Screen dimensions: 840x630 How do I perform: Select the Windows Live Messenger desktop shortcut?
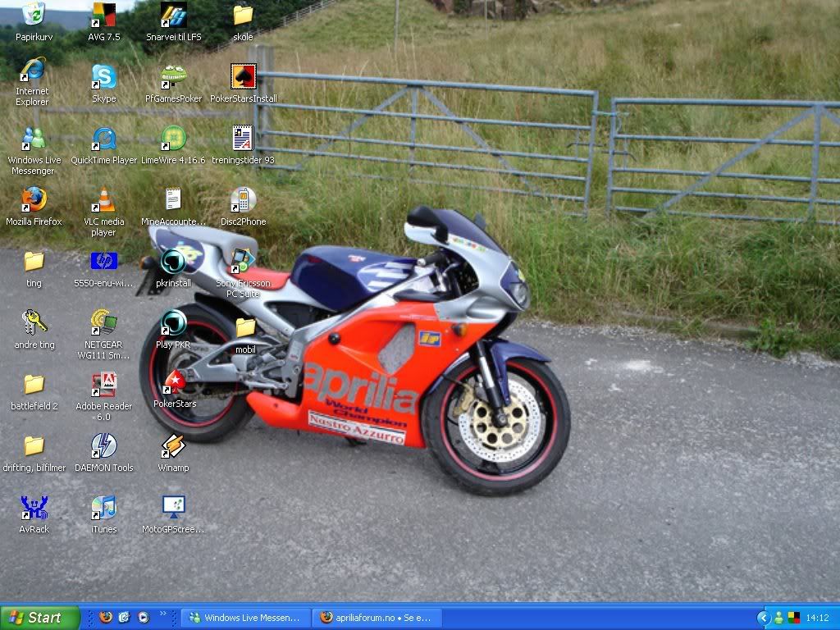point(34,138)
